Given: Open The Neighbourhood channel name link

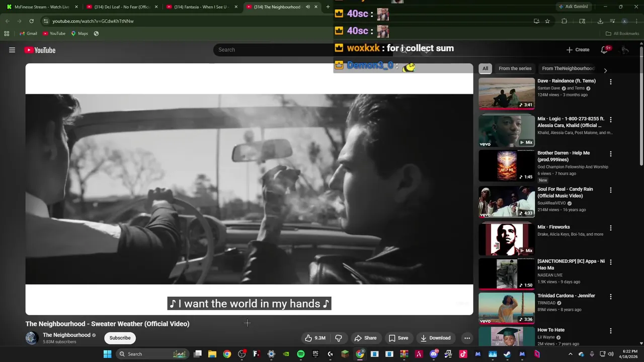Looking at the screenshot, I should (x=66, y=335).
